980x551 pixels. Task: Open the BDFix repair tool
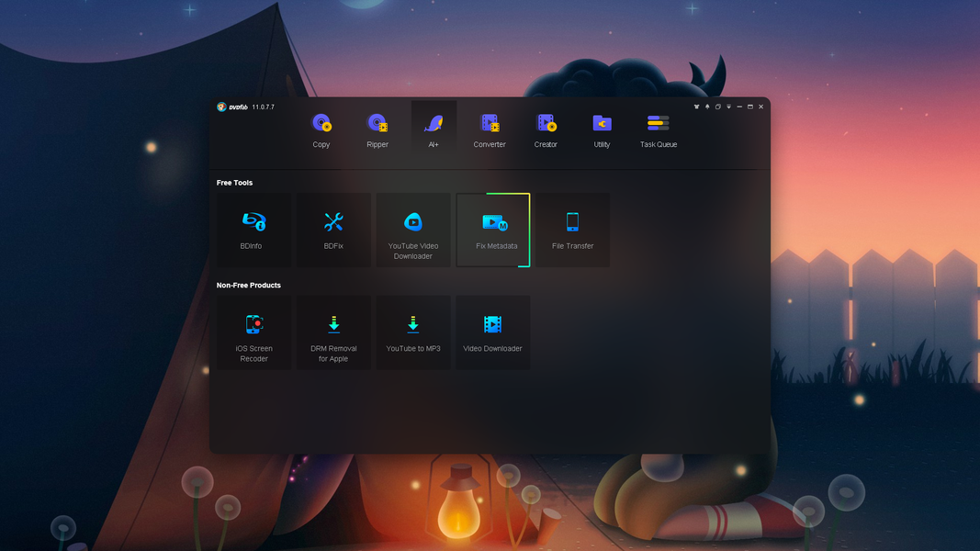(333, 230)
